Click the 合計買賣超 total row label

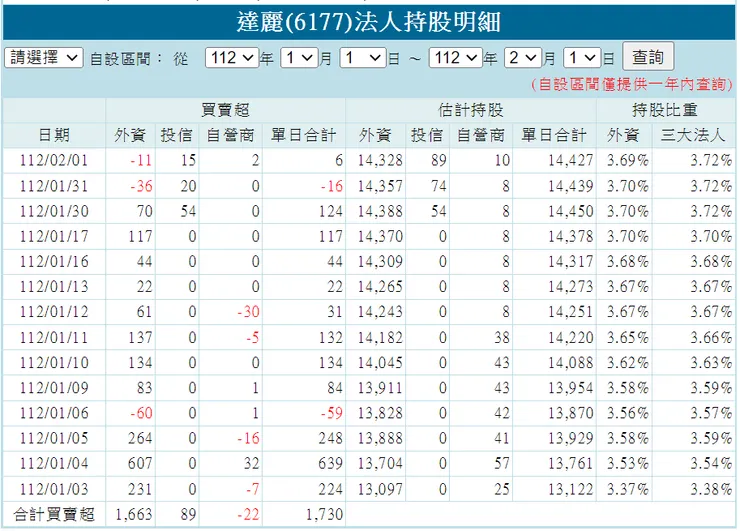[x=54, y=514]
